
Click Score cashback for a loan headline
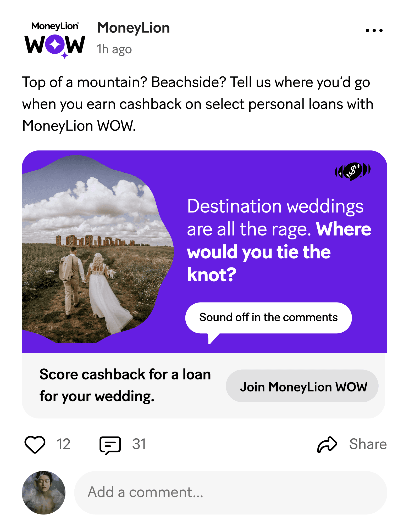click(x=125, y=385)
